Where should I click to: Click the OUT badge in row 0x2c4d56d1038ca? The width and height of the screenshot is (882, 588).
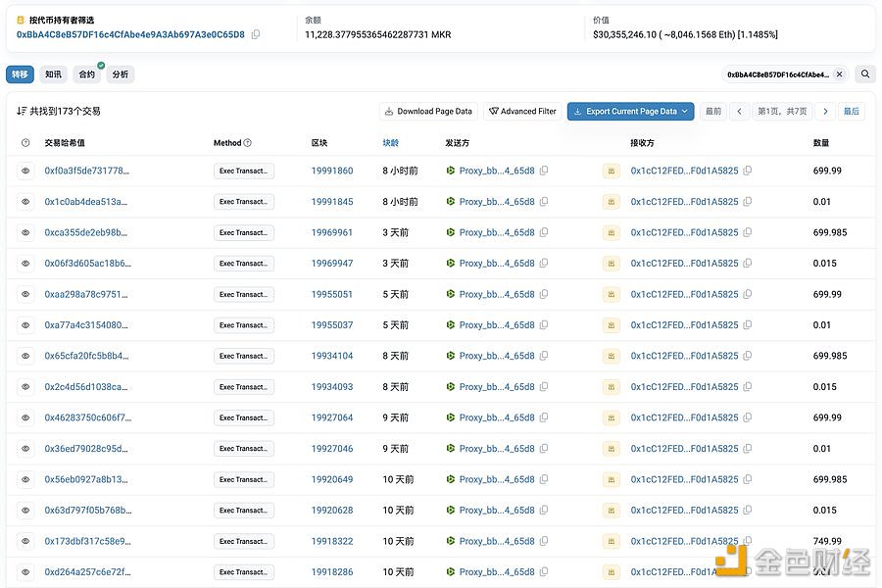point(612,386)
